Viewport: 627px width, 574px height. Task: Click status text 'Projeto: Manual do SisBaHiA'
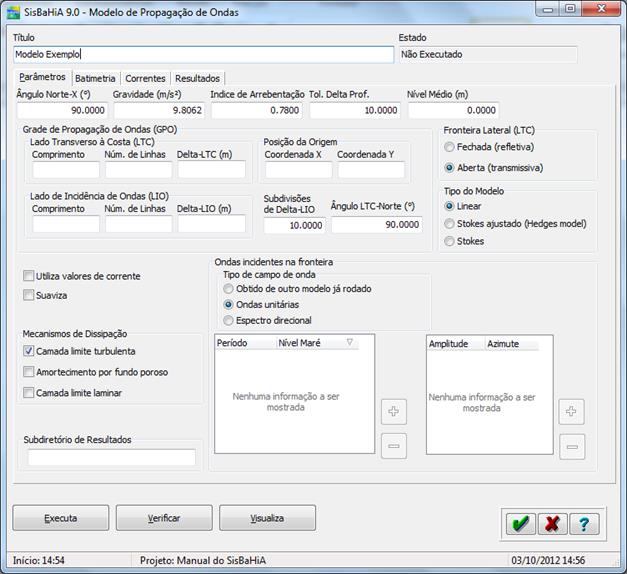[203, 560]
